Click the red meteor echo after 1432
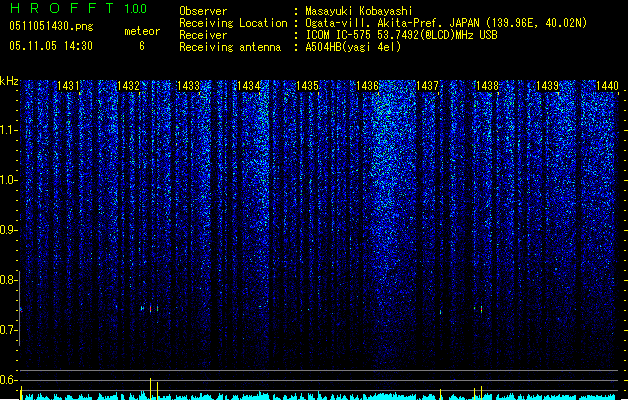This screenshot has height=400, width=629. click(x=150, y=309)
